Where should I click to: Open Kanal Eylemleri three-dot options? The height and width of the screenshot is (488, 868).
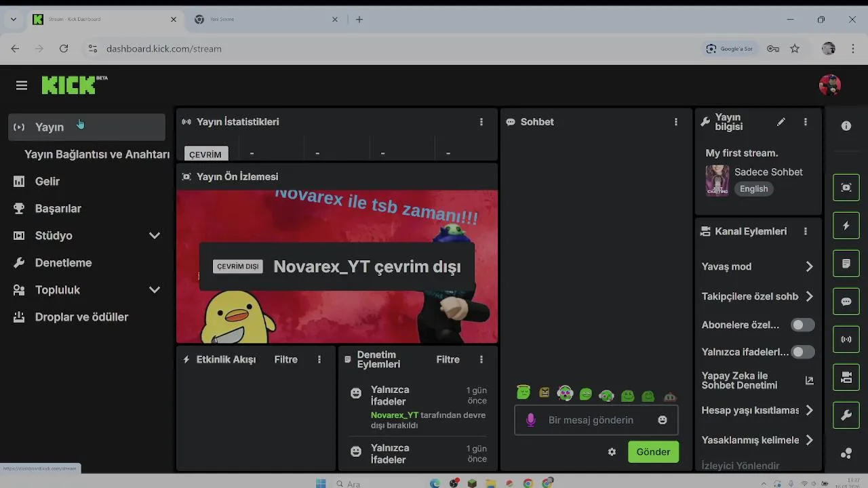pyautogui.click(x=806, y=231)
